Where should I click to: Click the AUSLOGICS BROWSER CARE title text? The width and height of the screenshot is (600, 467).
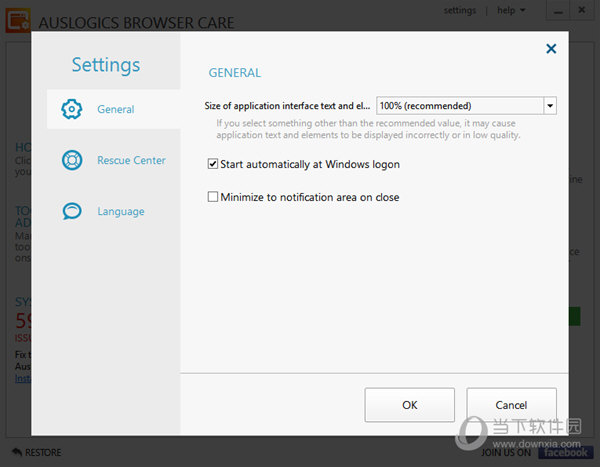point(136,23)
